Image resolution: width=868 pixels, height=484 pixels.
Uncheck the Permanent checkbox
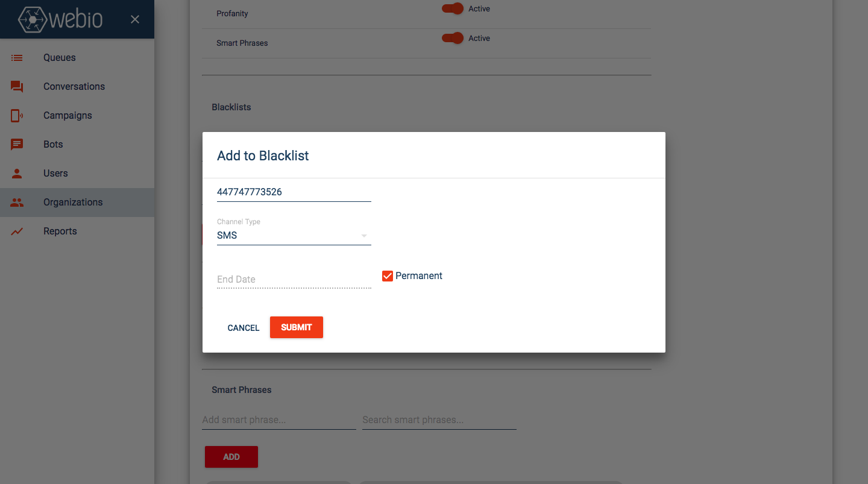[x=388, y=276]
